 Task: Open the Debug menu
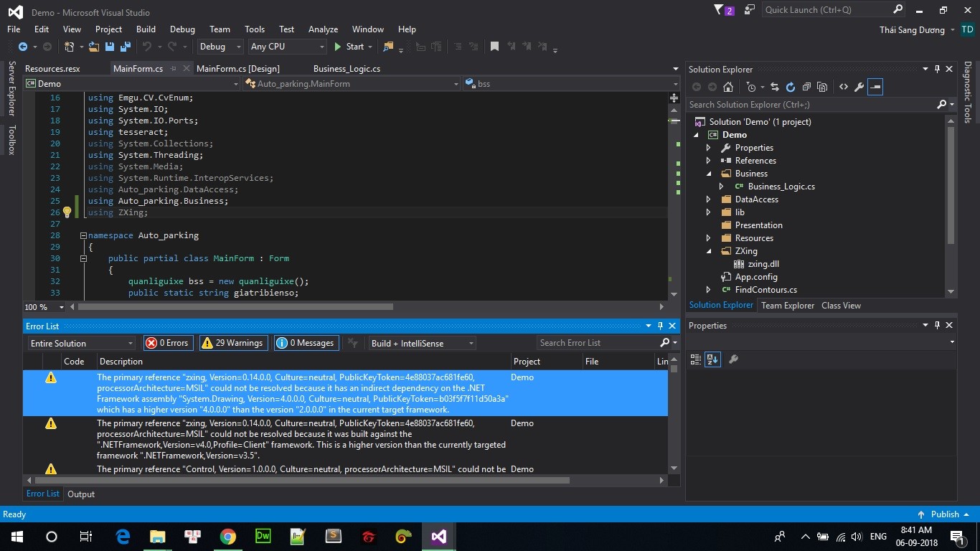[182, 29]
